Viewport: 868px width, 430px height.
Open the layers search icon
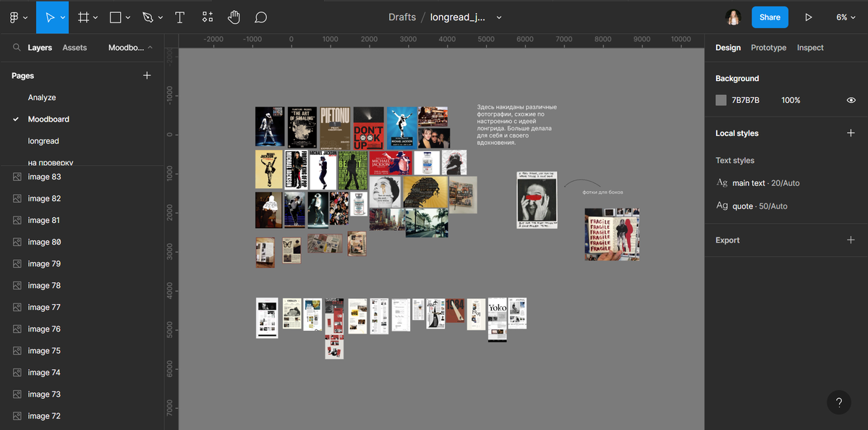click(x=17, y=48)
